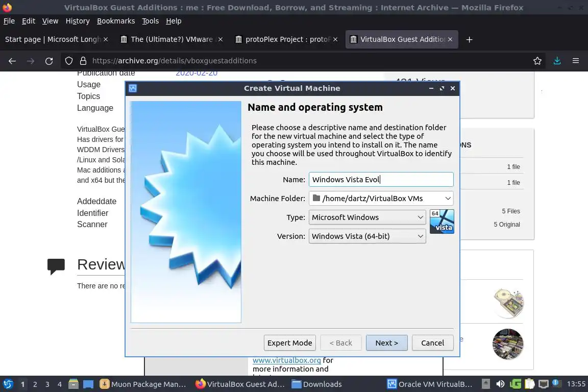
Task: Click the show desktop icon in taskbar
Action: pyautogui.click(x=88, y=384)
